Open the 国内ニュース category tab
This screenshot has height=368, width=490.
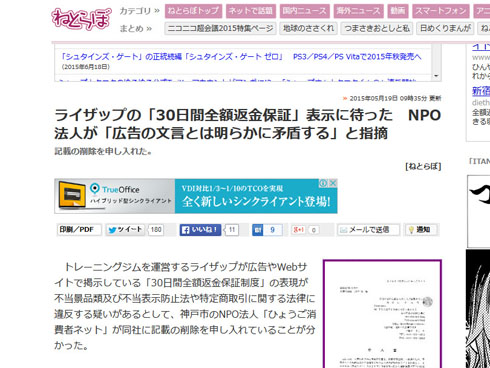point(305,11)
